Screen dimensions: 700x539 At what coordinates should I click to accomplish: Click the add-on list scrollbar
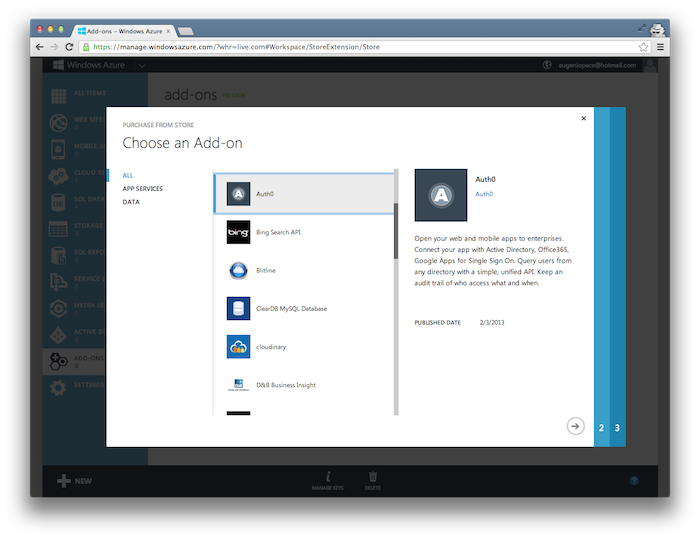coord(396,231)
